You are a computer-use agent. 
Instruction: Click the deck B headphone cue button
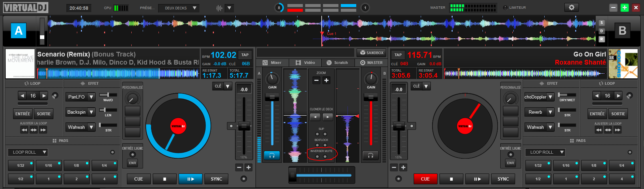(x=371, y=155)
